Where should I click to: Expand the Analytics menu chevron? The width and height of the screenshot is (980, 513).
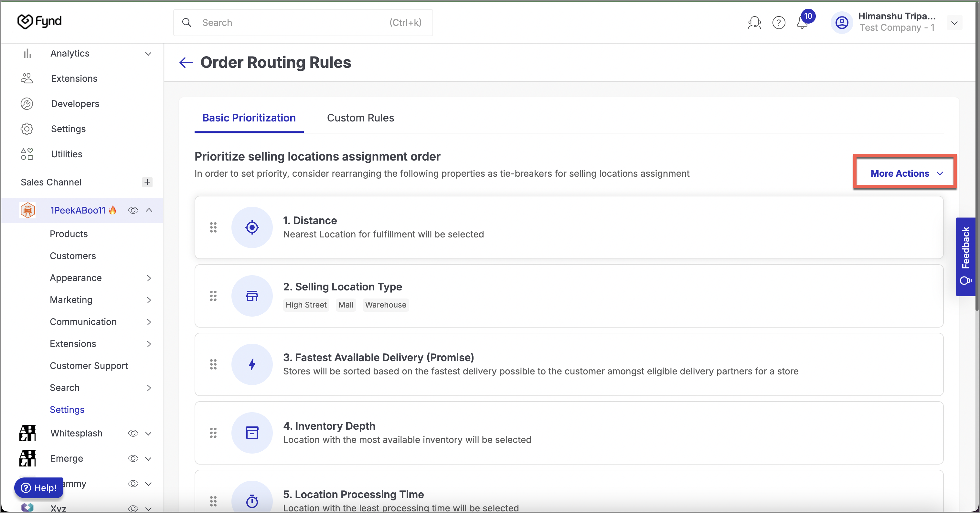[x=148, y=54]
